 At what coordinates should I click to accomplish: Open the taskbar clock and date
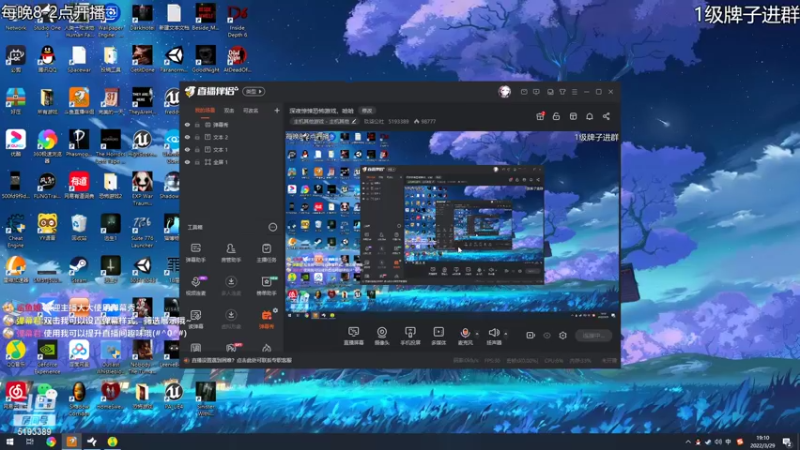pyautogui.click(x=763, y=442)
